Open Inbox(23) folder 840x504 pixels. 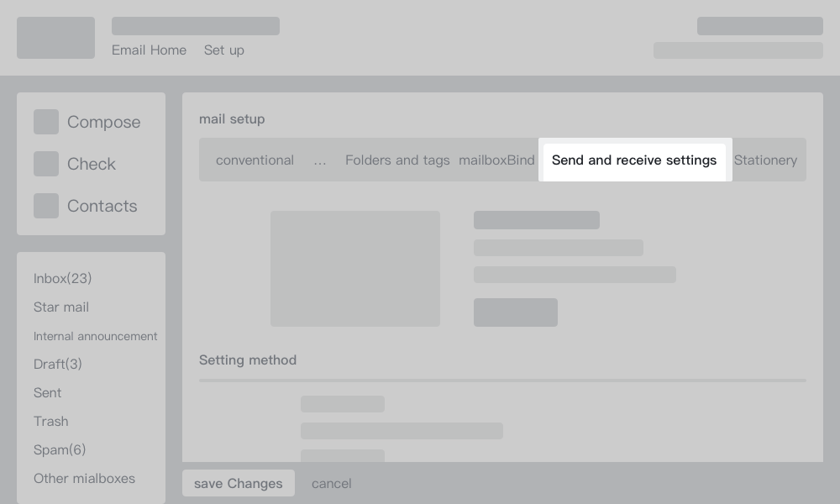tap(63, 279)
